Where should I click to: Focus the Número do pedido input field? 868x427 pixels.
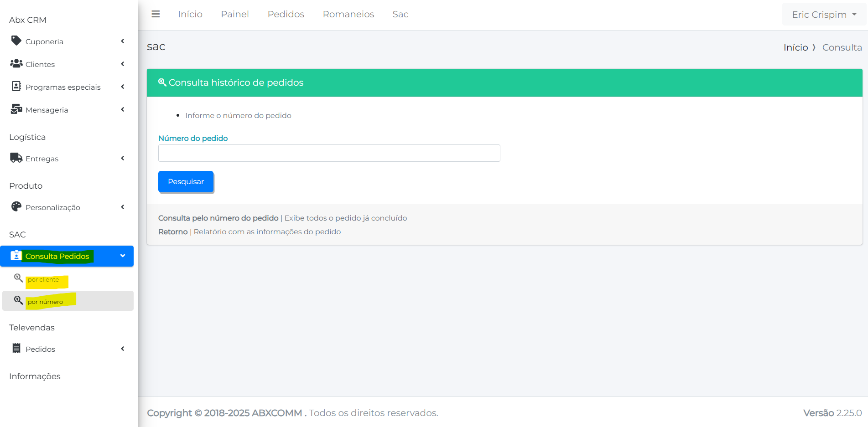click(329, 153)
